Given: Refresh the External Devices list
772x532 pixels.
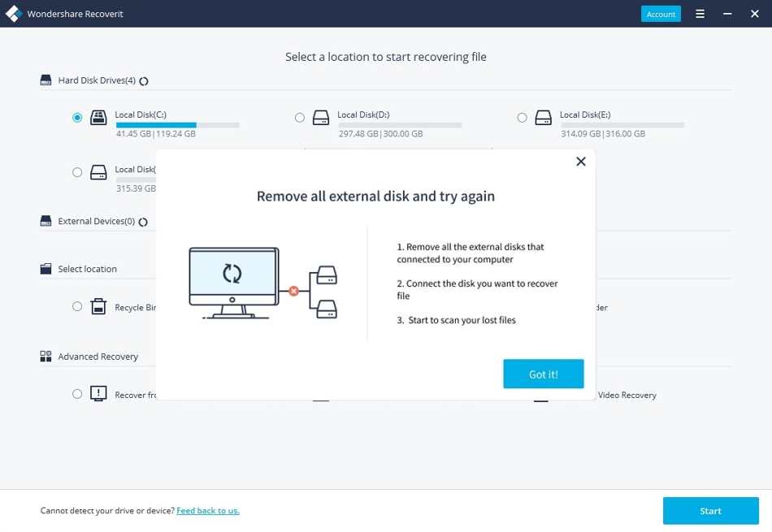Looking at the screenshot, I should click(x=143, y=222).
